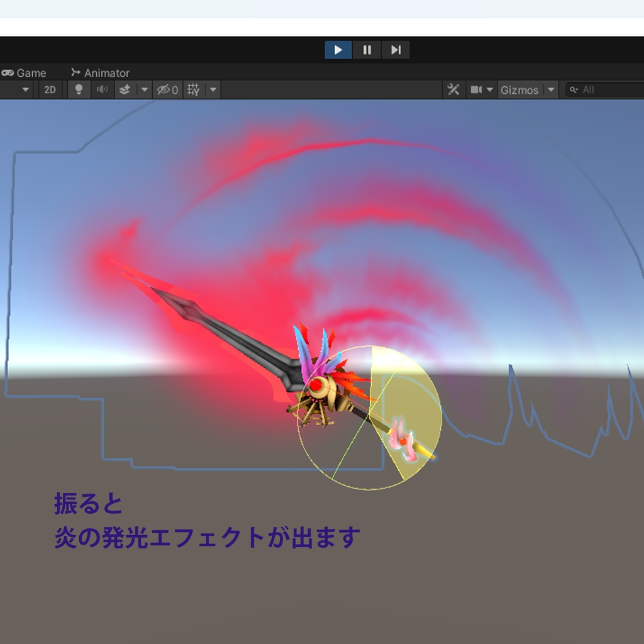This screenshot has height=644, width=644.
Task: Pause playback with the pause button
Action: [367, 50]
